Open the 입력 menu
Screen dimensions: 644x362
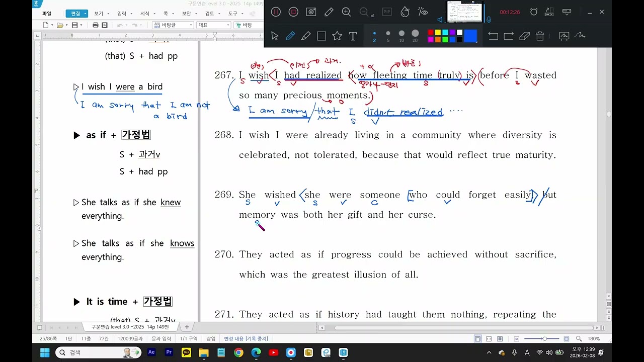(x=122, y=14)
